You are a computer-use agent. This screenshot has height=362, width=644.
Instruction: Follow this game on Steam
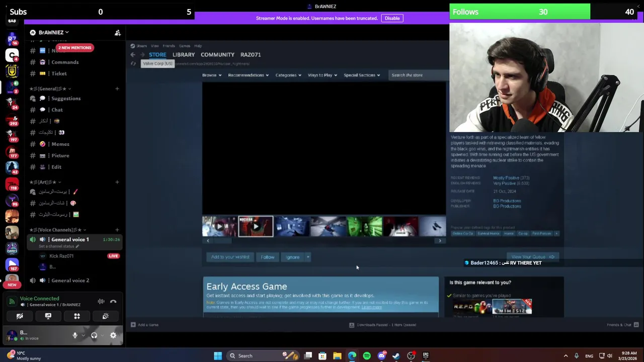pos(268,257)
